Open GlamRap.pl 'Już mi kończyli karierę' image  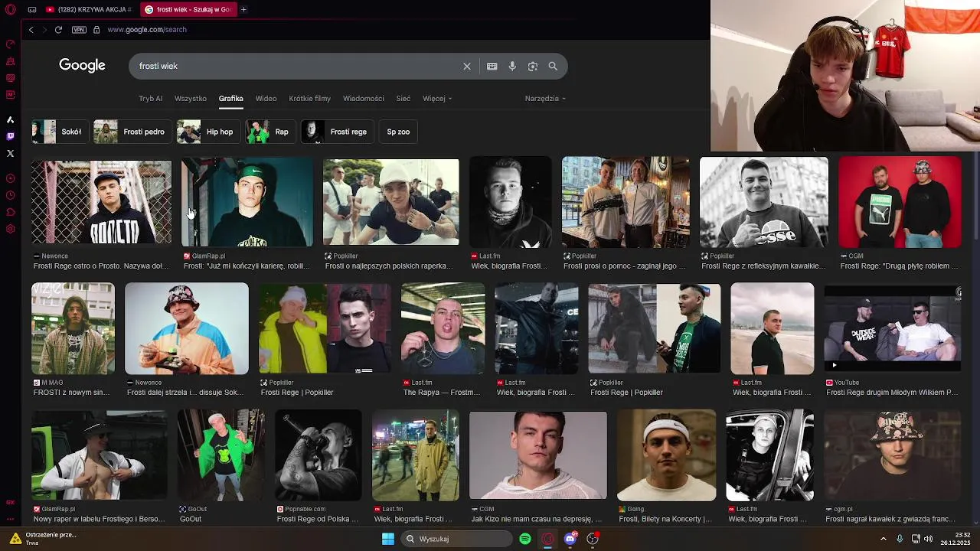click(x=247, y=203)
